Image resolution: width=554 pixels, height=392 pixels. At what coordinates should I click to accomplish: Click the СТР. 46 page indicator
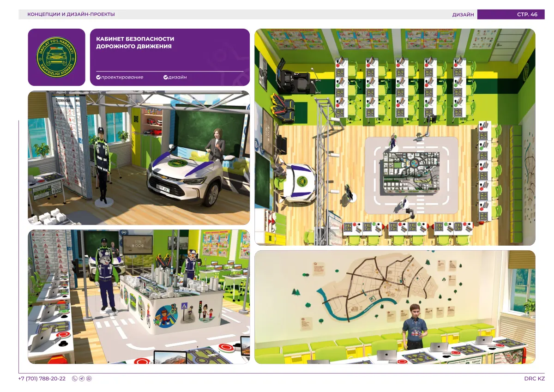[527, 14]
